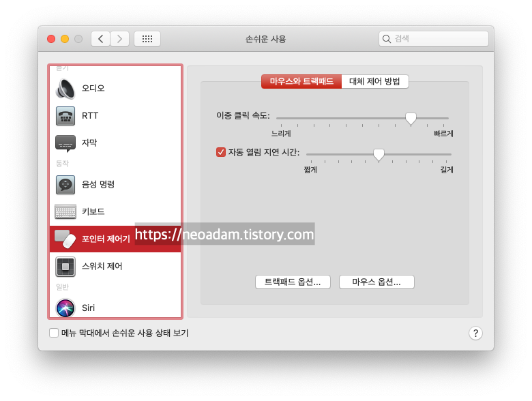This screenshot has height=401, width=532.
Task: Click the 음성 명령 label
Action: pos(98,184)
